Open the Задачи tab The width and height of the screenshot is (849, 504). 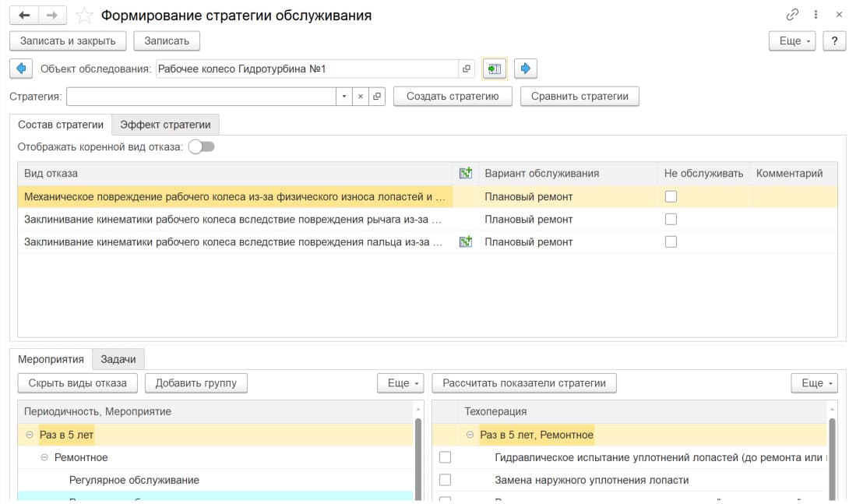(x=118, y=359)
